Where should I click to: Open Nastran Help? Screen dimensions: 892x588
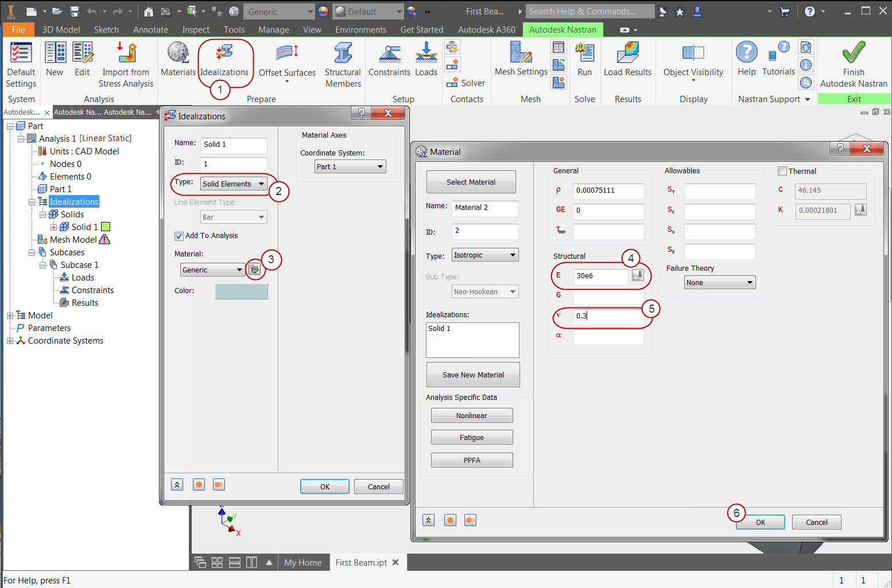click(x=747, y=60)
